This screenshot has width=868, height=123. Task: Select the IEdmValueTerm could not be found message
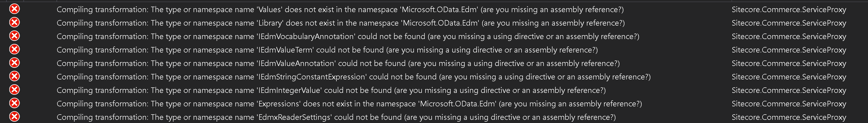pos(327,50)
